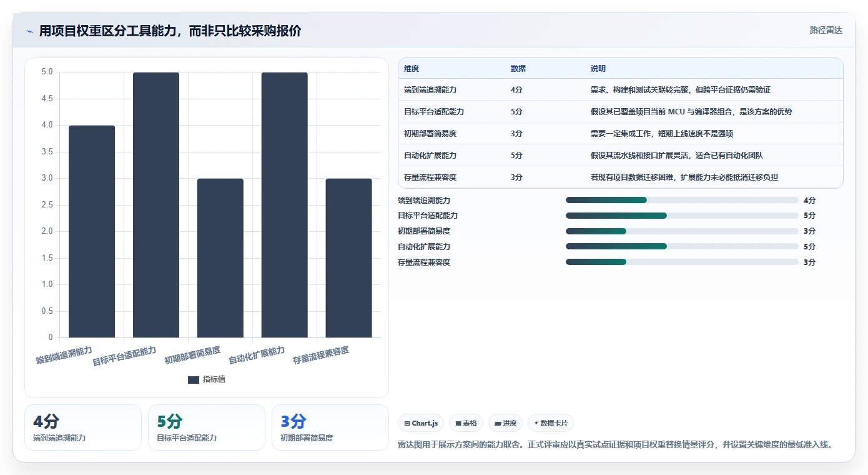
Task: Click the x-axis label 自动化扩展能力
Action: (257, 356)
